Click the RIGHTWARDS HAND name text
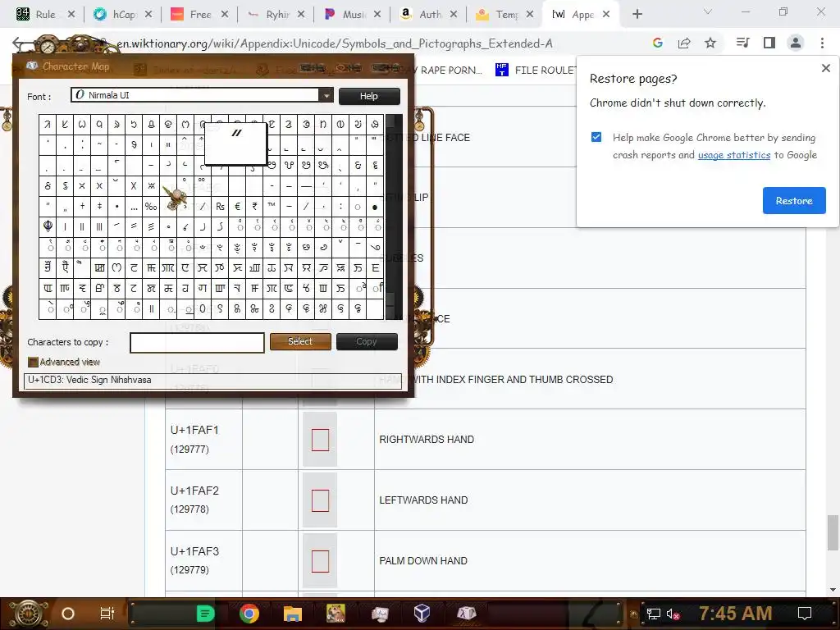 [427, 440]
